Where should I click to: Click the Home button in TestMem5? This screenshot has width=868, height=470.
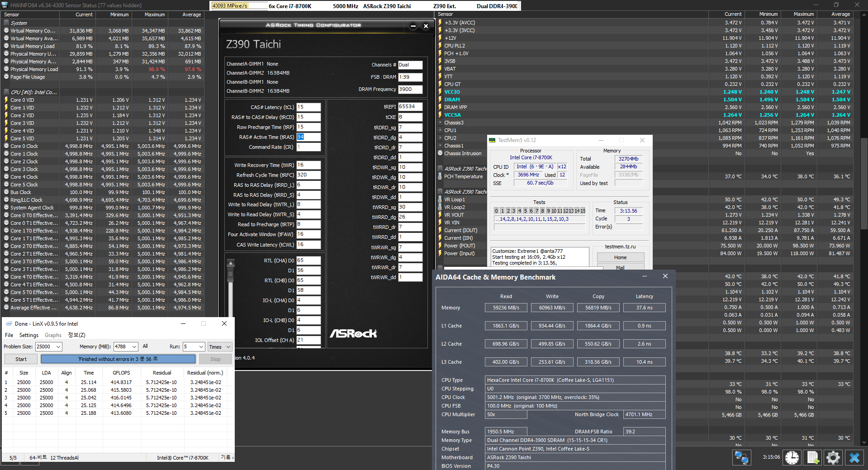tap(620, 257)
